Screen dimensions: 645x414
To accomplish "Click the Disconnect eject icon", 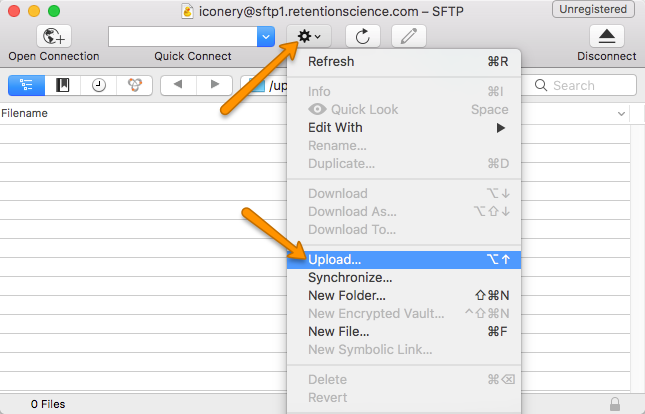I will point(607,36).
